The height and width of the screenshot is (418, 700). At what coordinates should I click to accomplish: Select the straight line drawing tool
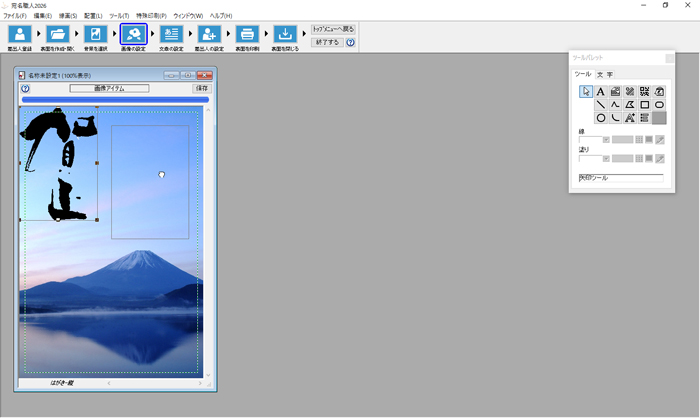point(601,105)
